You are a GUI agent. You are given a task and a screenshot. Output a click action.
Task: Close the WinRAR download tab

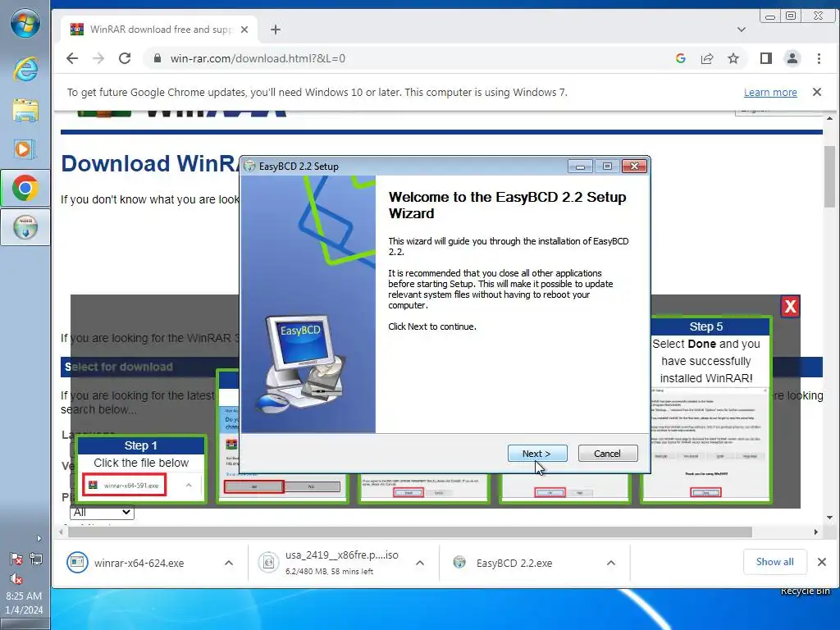point(244,30)
